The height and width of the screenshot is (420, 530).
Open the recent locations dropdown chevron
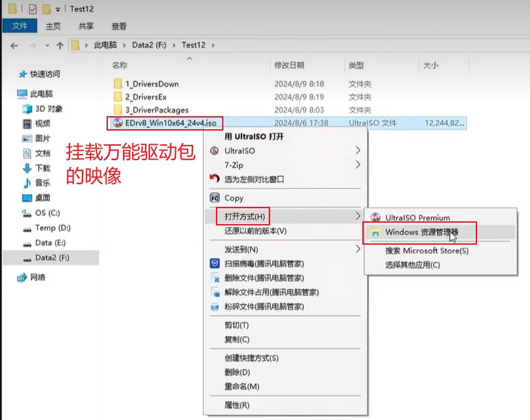pos(47,45)
